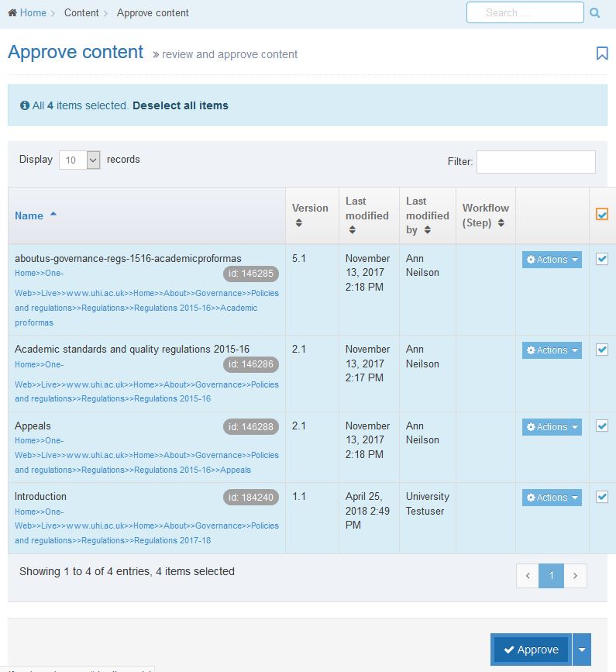Open Actions dropdown for Appeals row
Viewport: 616px width, 672px height.
click(552, 427)
